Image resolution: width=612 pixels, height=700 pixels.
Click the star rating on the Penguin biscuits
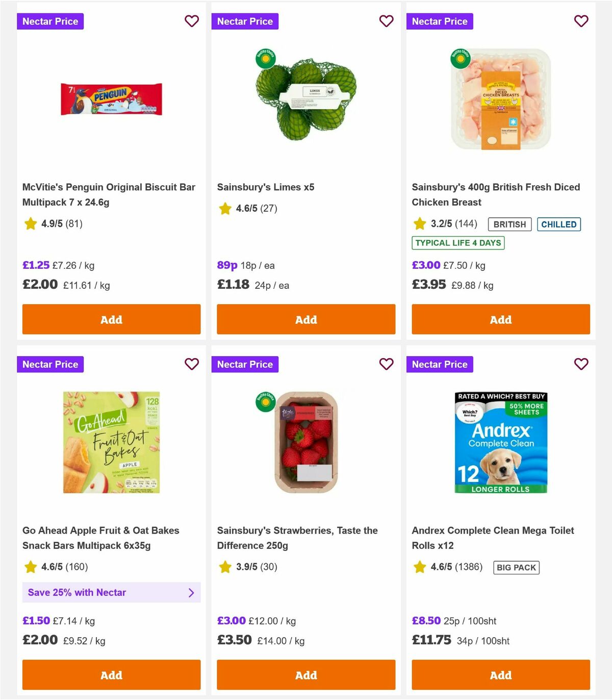pos(30,223)
